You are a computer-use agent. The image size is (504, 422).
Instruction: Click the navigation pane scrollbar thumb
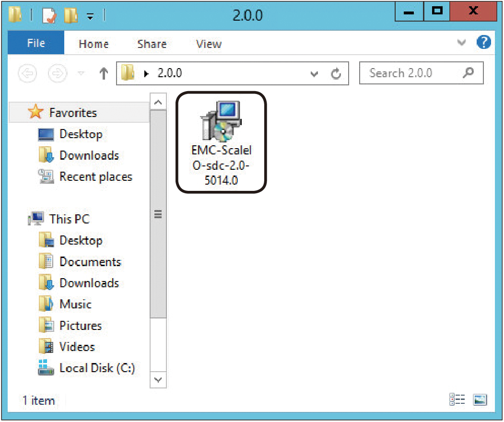point(158,214)
